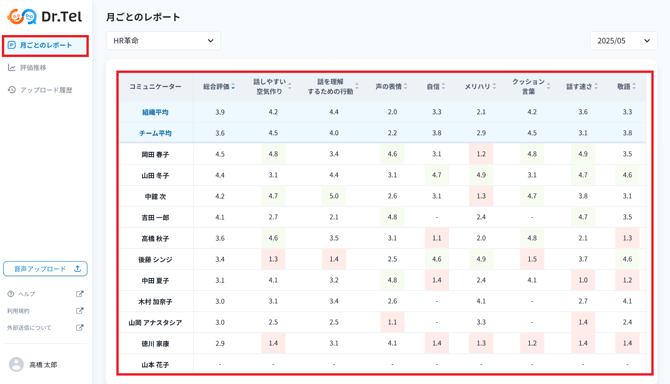Click the external link icon beside 外部送信について
The image size is (670, 384).
[79, 328]
